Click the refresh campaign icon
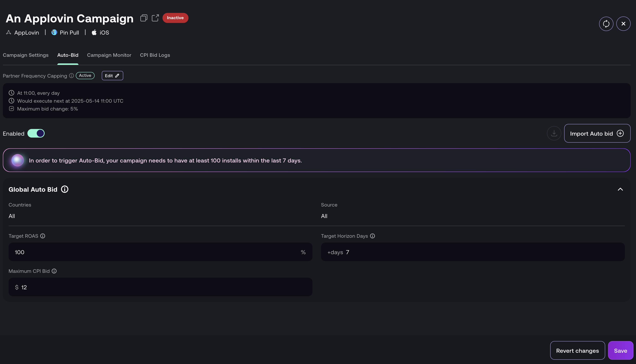 pos(606,24)
